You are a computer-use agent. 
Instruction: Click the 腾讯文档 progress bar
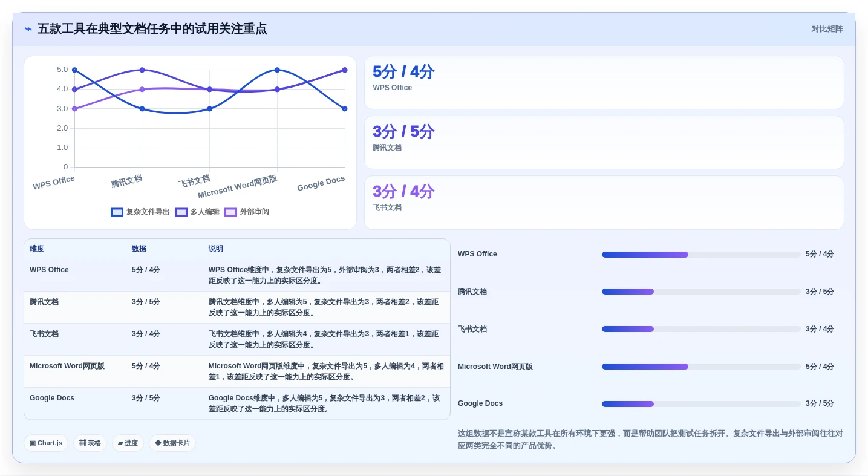point(701,292)
